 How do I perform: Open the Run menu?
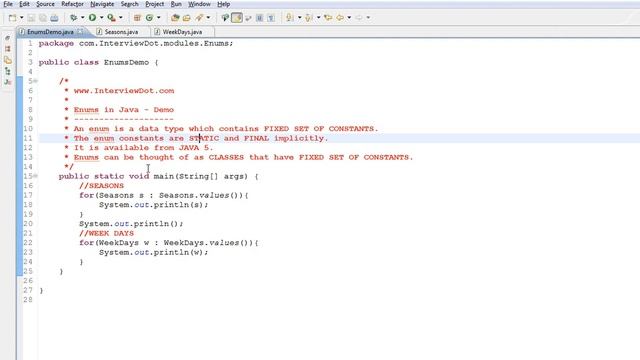tap(176, 4)
